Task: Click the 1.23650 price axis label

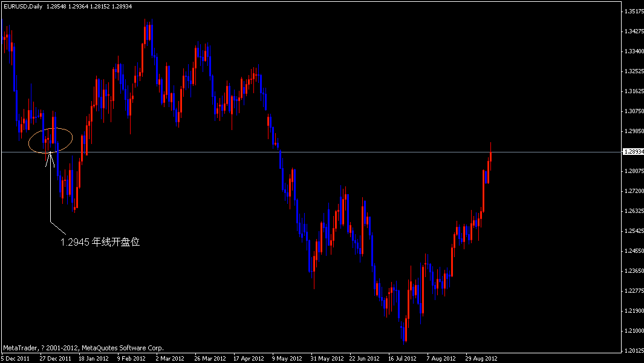Action: click(634, 271)
